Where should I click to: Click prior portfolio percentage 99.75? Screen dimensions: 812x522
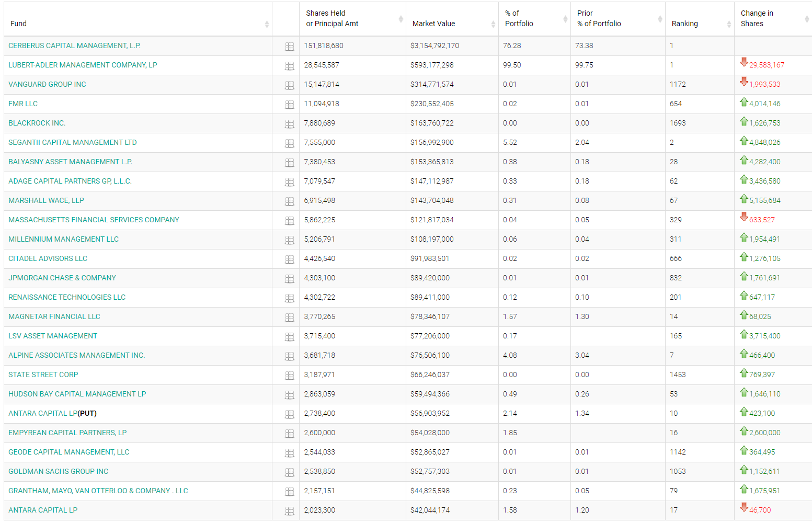[584, 65]
